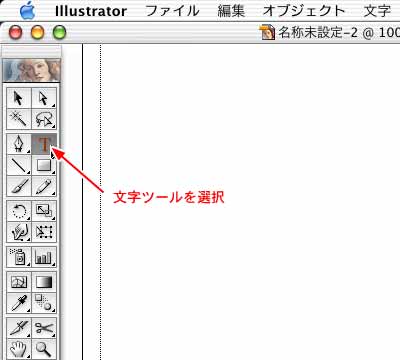Viewport: 400px width, 360px height.
Task: Select the Pen tool
Action: pos(19,144)
